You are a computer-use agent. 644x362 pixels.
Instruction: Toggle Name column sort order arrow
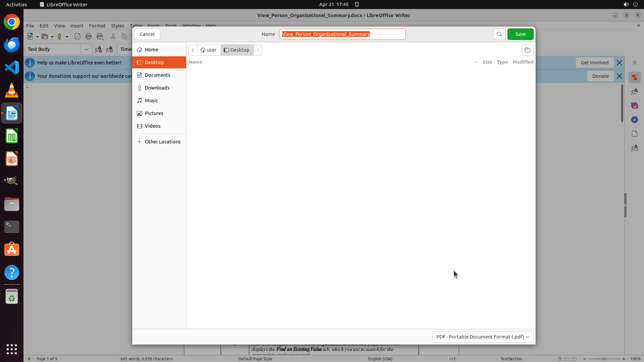475,62
